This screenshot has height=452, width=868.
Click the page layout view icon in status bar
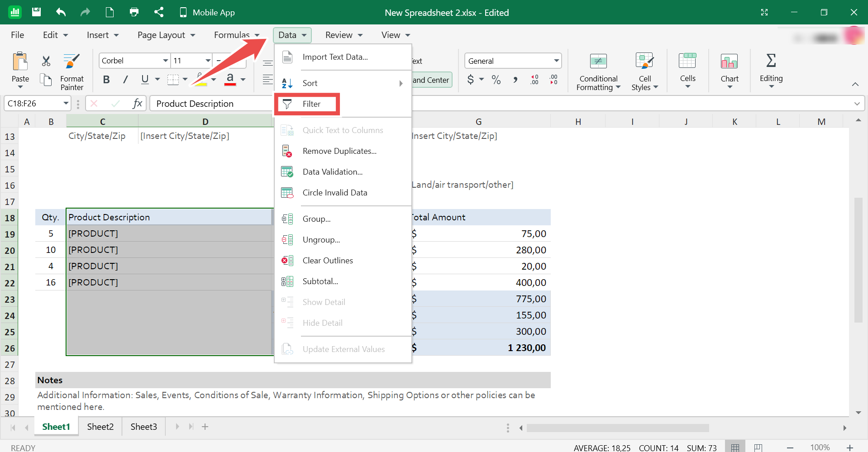pos(758,447)
